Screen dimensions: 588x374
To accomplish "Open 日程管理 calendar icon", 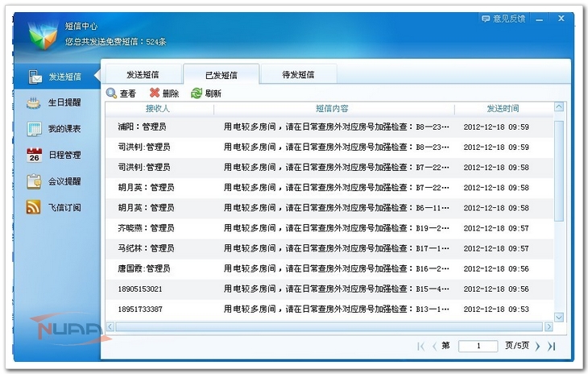I will point(34,155).
